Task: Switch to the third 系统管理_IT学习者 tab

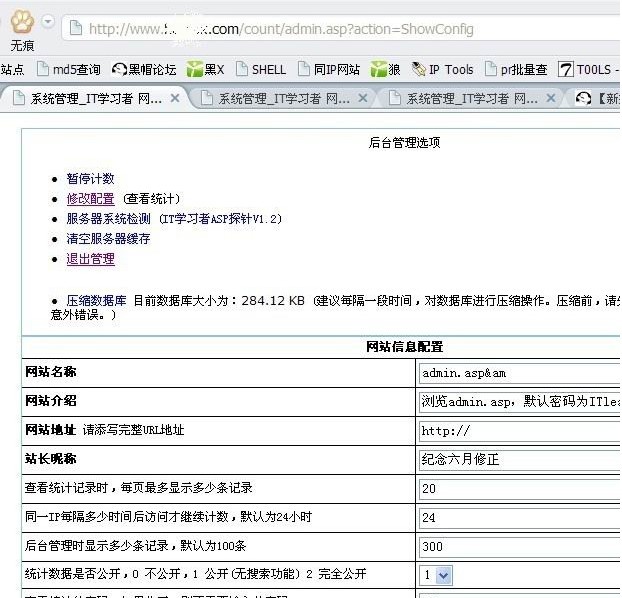Action: pos(469,98)
